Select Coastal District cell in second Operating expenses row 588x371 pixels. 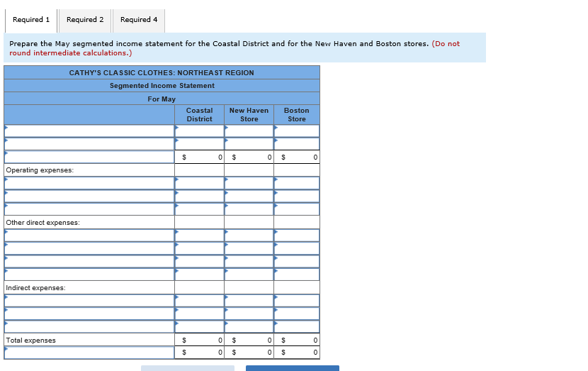(x=200, y=196)
